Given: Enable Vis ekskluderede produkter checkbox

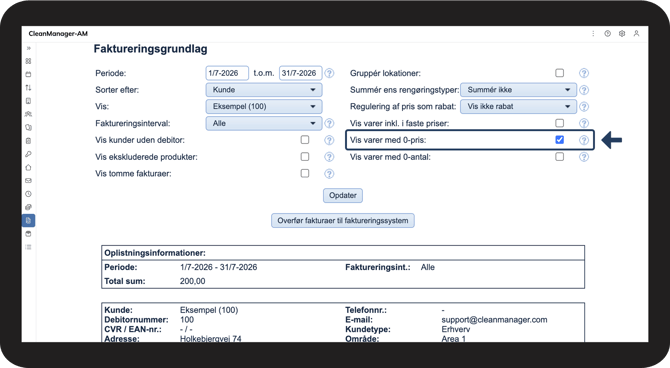Looking at the screenshot, I should 305,156.
